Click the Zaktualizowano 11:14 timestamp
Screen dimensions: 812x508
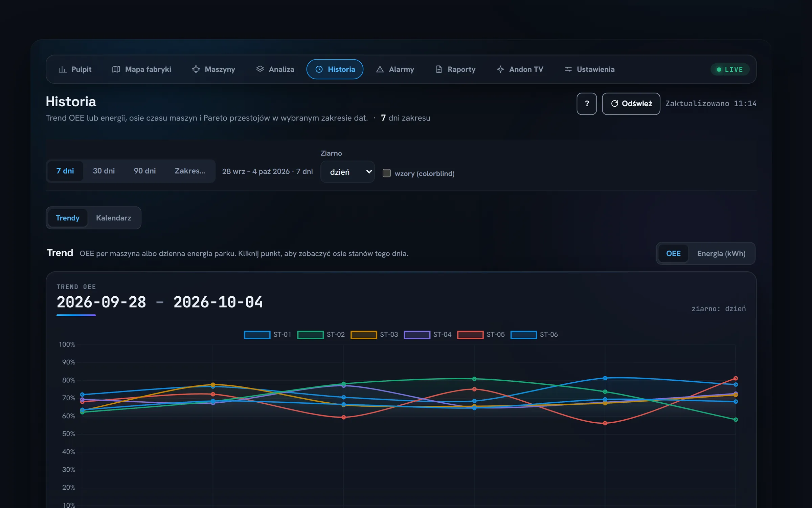tap(711, 104)
